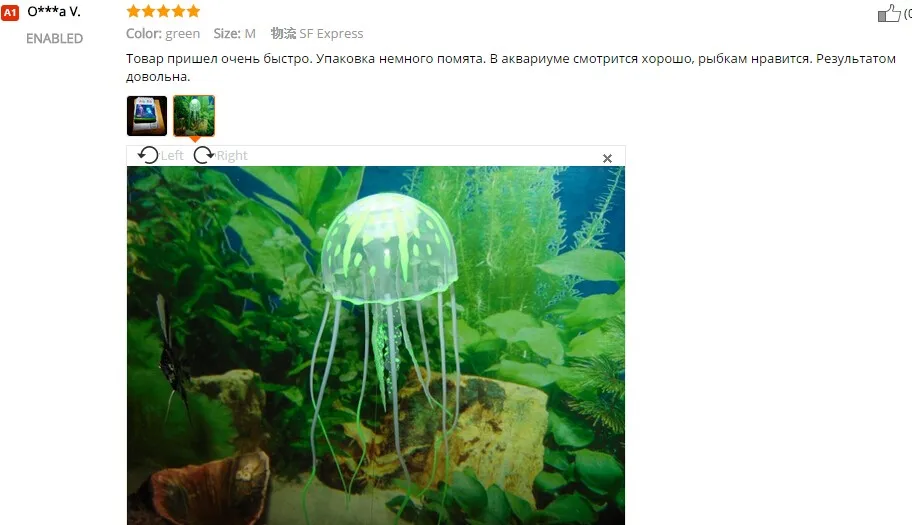Click the orange A1 buyer level badge
912x525 pixels.
[10, 12]
